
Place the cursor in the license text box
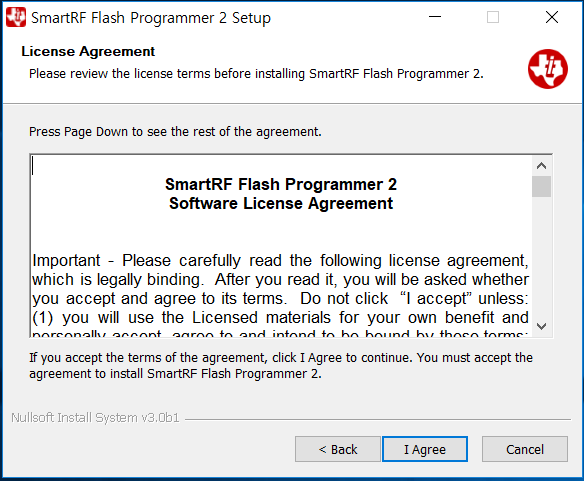pyautogui.click(x=281, y=246)
